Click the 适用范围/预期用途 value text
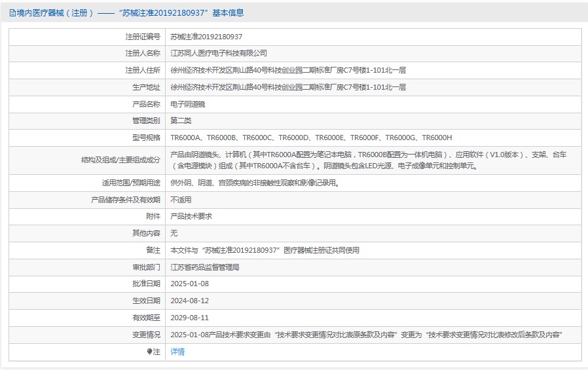 pyautogui.click(x=255, y=183)
